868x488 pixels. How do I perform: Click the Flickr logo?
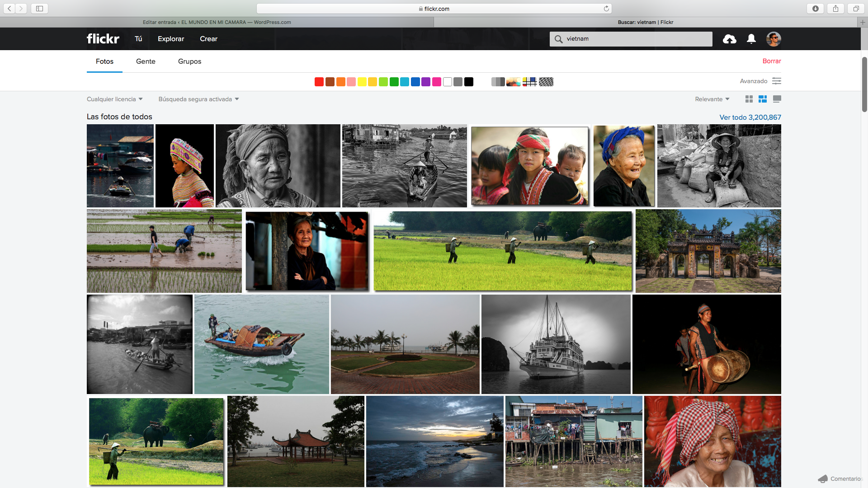[103, 39]
